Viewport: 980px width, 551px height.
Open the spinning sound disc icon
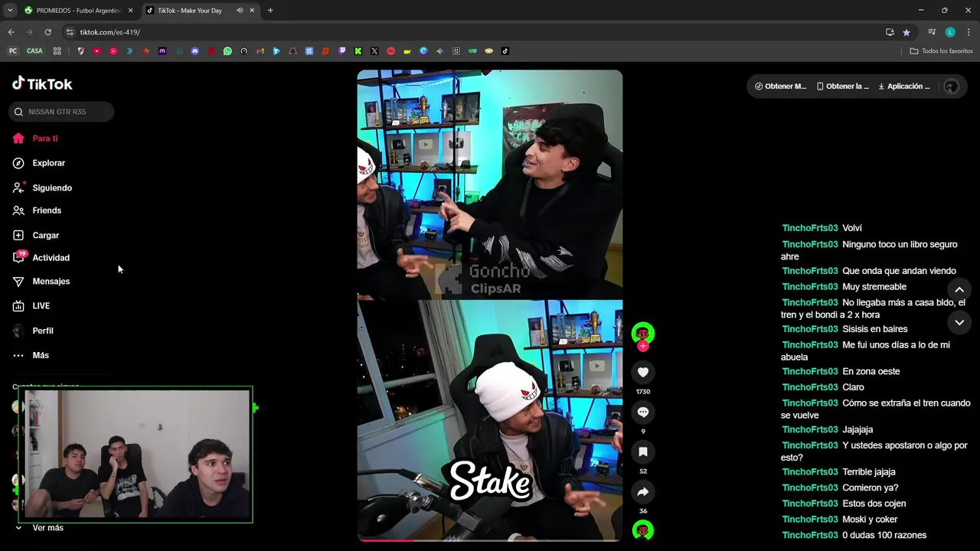[x=643, y=530]
